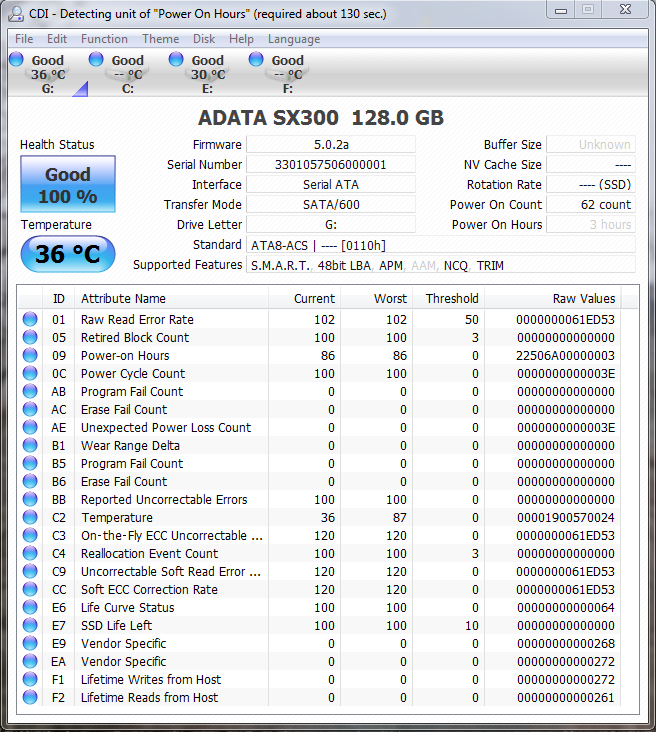Screen dimensions: 656x732
Task: Open the Function menu
Action: pyautogui.click(x=104, y=39)
